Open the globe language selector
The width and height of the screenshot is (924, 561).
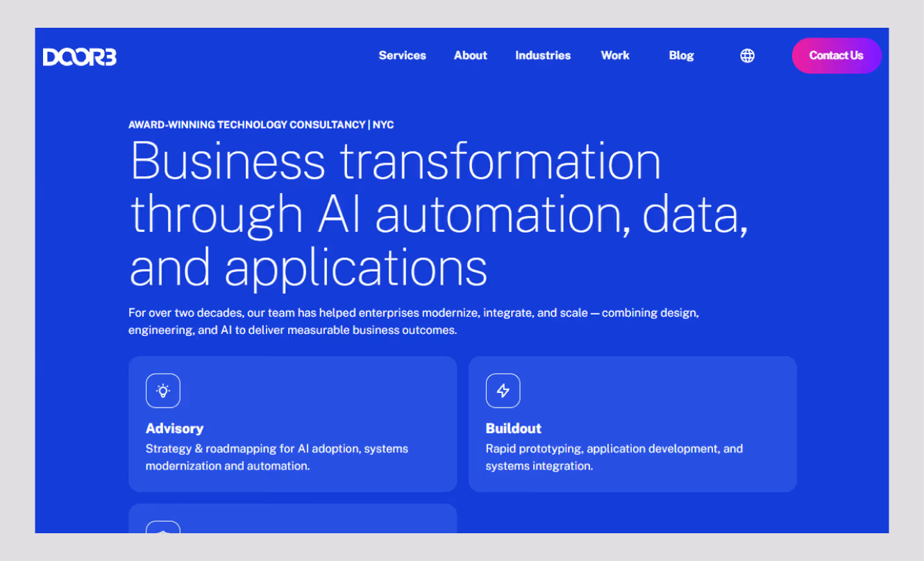(x=747, y=56)
